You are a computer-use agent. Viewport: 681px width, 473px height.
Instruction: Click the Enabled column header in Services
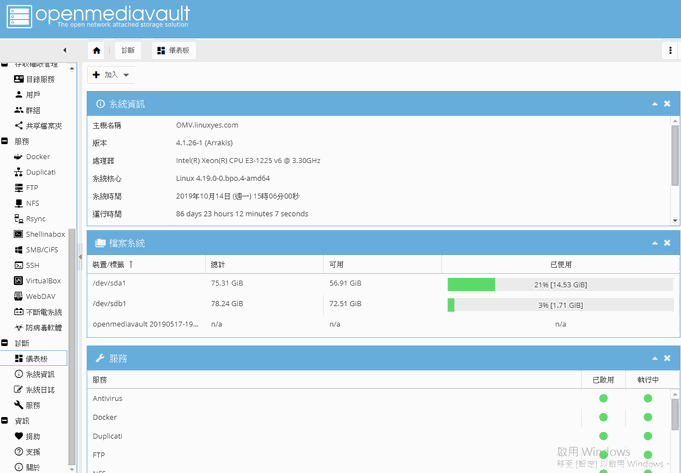click(603, 380)
